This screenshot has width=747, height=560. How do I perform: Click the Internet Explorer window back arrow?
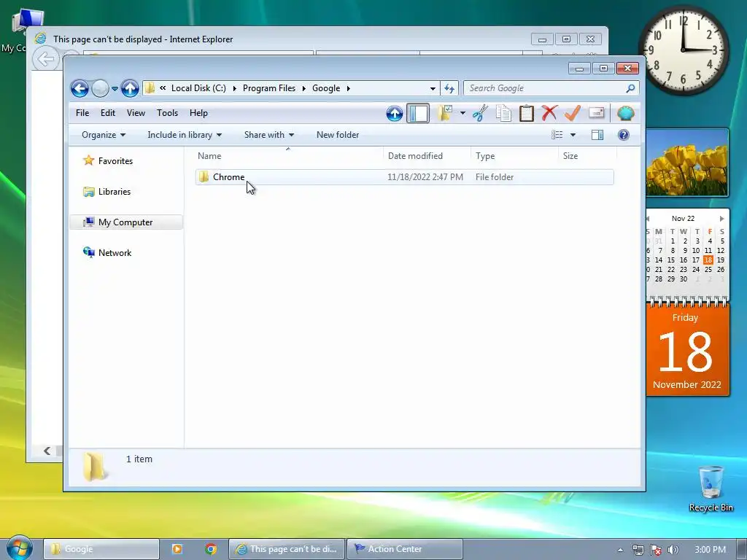tap(45, 60)
